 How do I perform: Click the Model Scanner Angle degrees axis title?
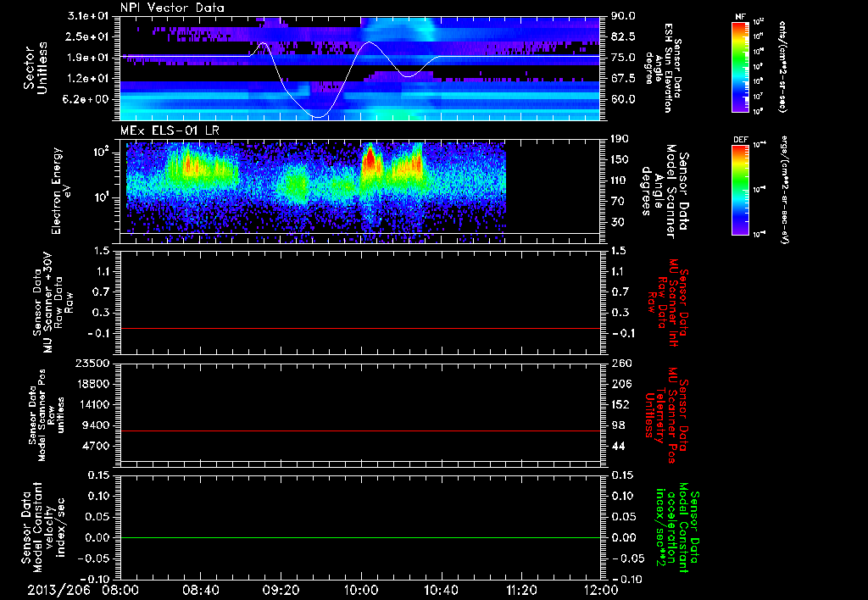click(x=665, y=191)
